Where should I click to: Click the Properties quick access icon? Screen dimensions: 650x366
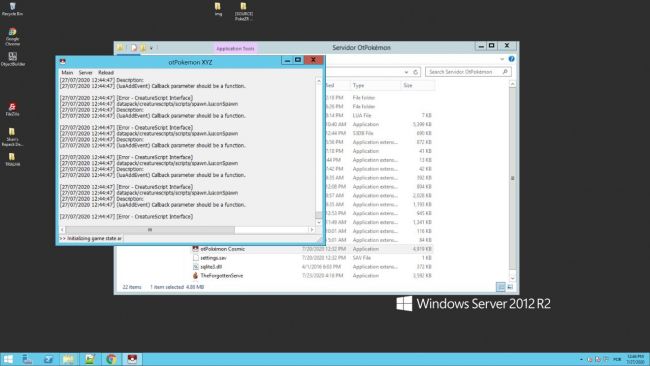[133, 48]
